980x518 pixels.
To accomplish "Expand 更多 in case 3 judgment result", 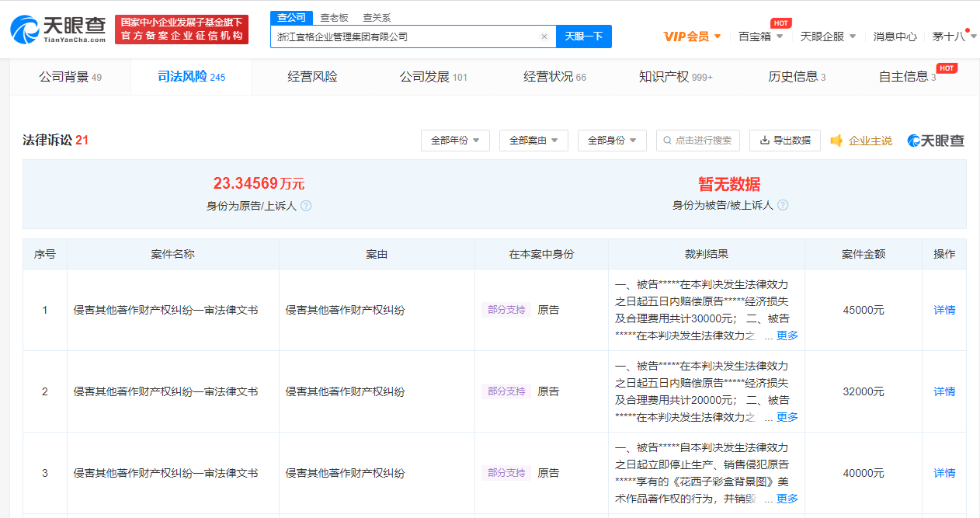I will click(x=787, y=499).
